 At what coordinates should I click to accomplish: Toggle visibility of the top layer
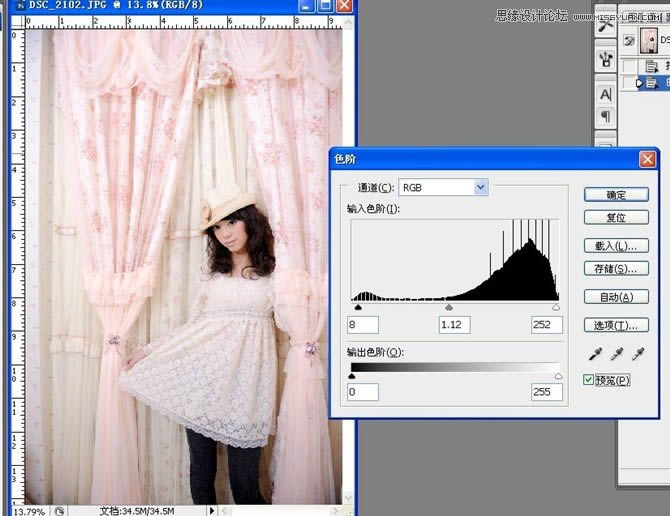click(x=628, y=40)
